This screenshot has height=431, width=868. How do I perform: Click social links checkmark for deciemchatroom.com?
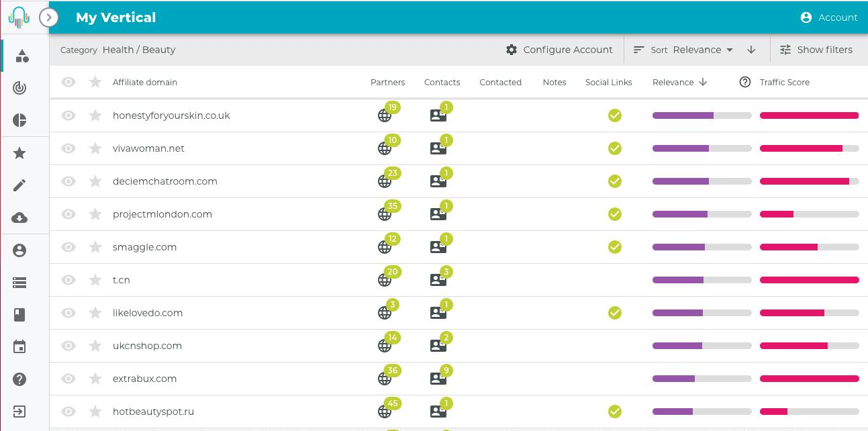tap(615, 181)
